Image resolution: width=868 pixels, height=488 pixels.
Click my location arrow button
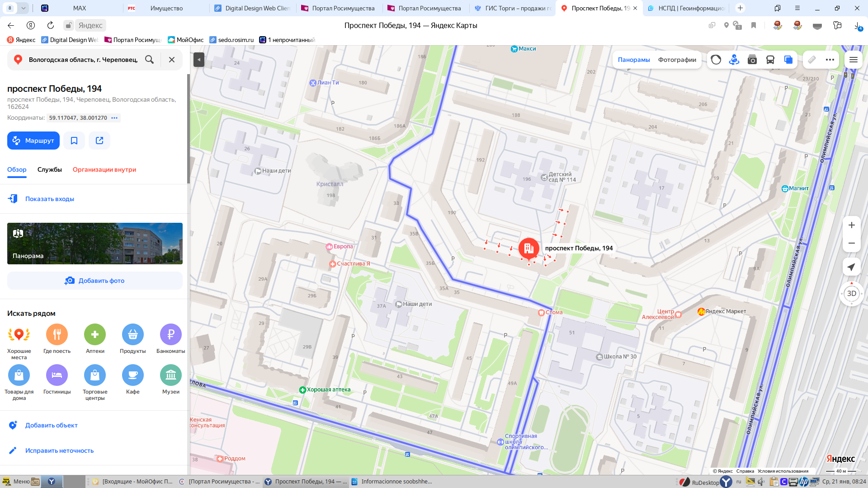click(851, 267)
